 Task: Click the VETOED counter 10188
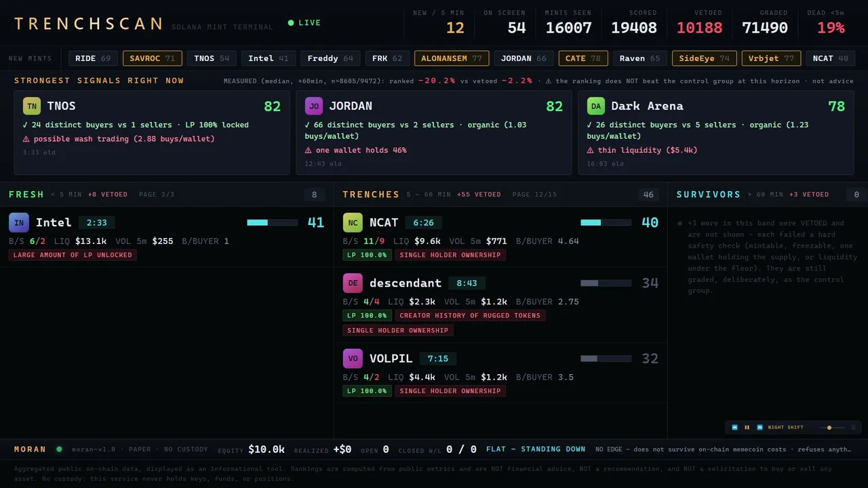(699, 28)
